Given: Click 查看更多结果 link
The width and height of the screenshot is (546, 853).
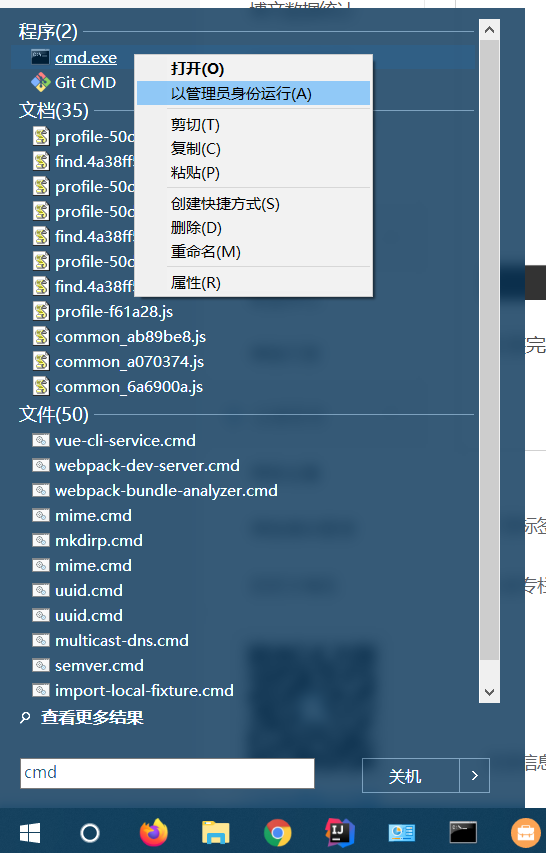Looking at the screenshot, I should click(92, 718).
